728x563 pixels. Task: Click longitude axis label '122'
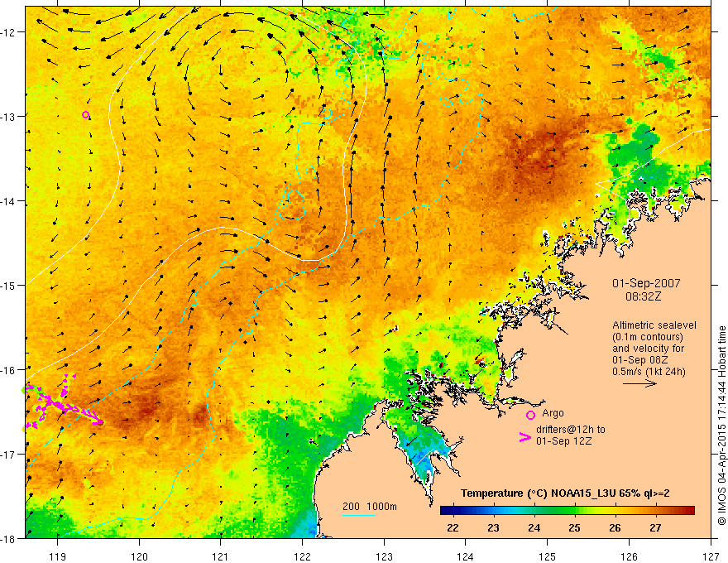302,556
